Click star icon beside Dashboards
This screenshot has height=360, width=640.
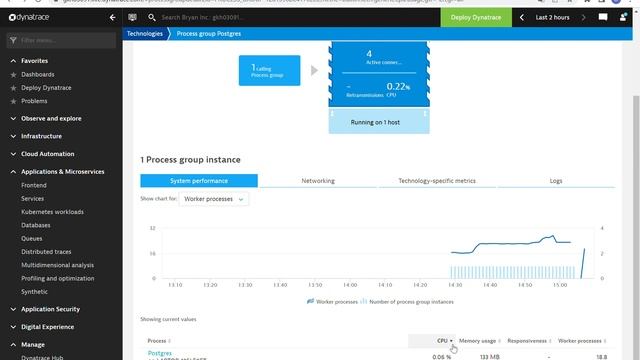pos(13,75)
